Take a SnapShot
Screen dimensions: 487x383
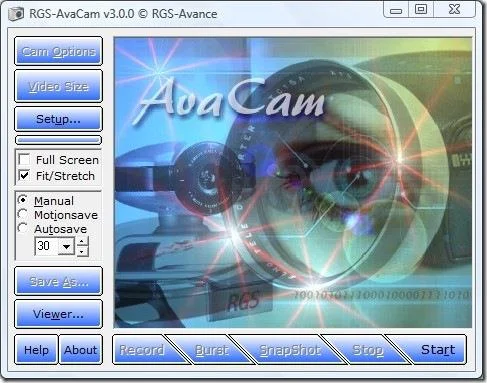(x=289, y=350)
